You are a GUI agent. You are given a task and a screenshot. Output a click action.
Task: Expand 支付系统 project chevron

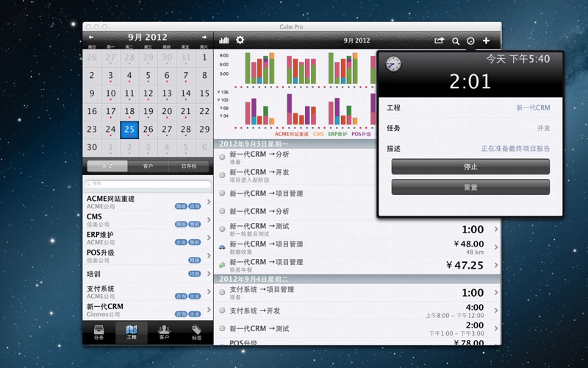click(209, 291)
